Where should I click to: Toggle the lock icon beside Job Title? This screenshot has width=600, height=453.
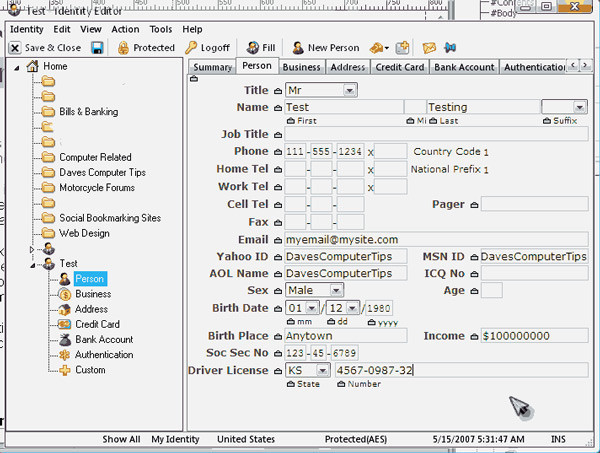tap(277, 135)
